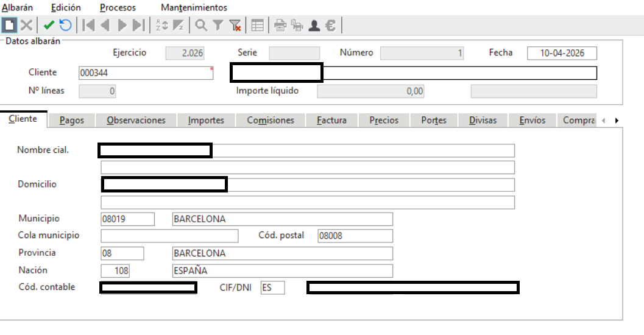The height and width of the screenshot is (335, 644).
Task: Click the magnifying glass search icon
Action: point(201,25)
